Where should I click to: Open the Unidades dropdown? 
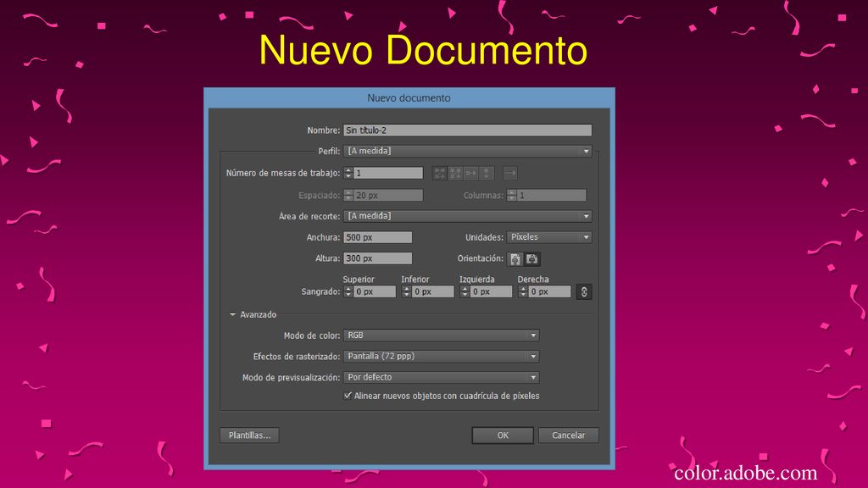click(549, 237)
